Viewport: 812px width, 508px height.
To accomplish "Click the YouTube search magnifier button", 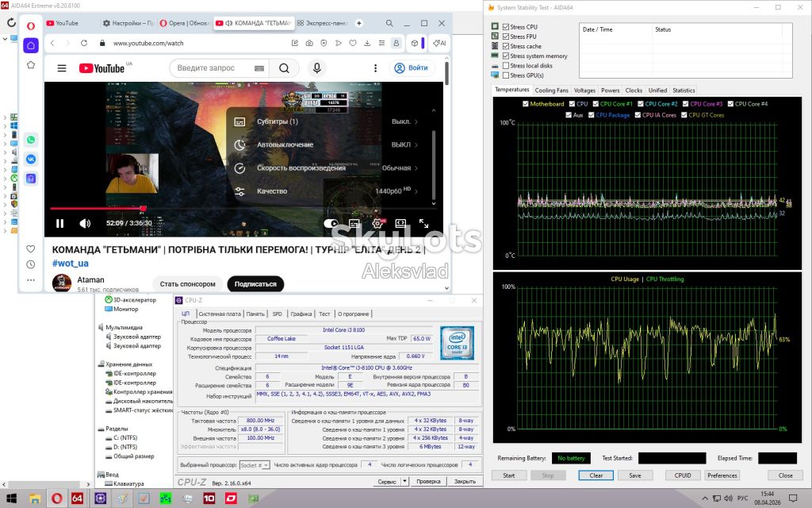I will click(284, 68).
